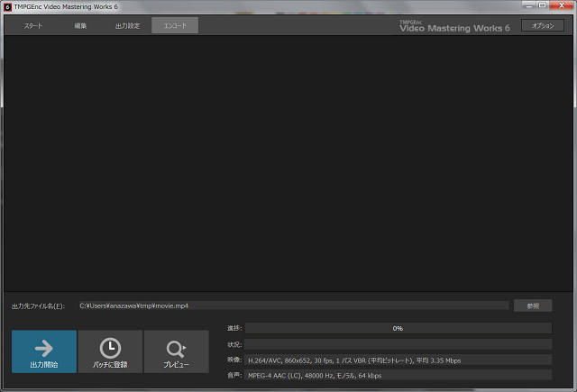Switch to the スタート tab
This screenshot has height=392, width=577.
[32, 26]
